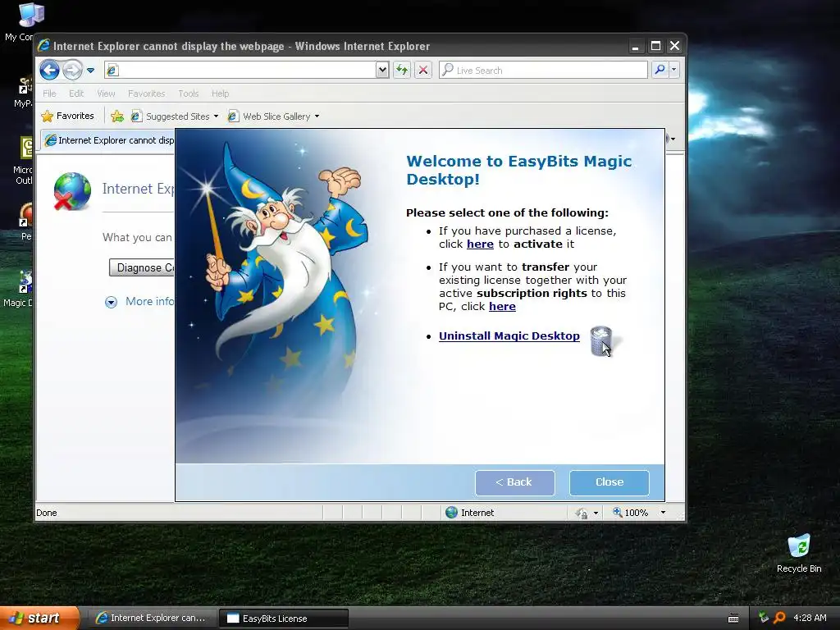Open the zoom level dropdown arrow
The height and width of the screenshot is (630, 840).
[x=663, y=513]
